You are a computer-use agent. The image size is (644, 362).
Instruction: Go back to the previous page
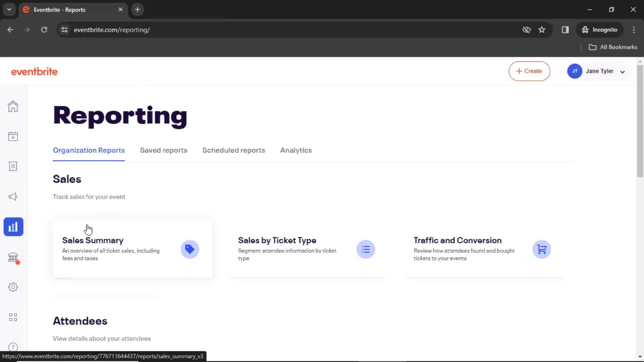click(10, 30)
